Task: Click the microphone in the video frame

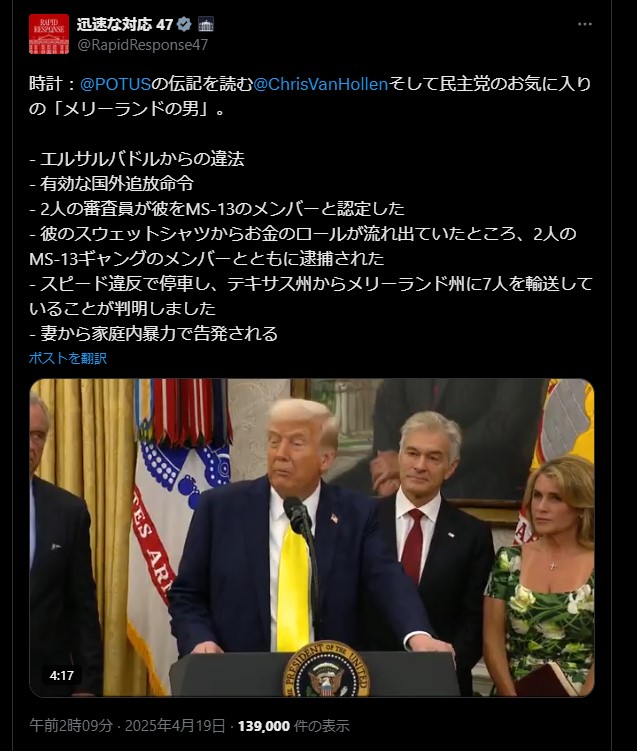Action: [298, 515]
